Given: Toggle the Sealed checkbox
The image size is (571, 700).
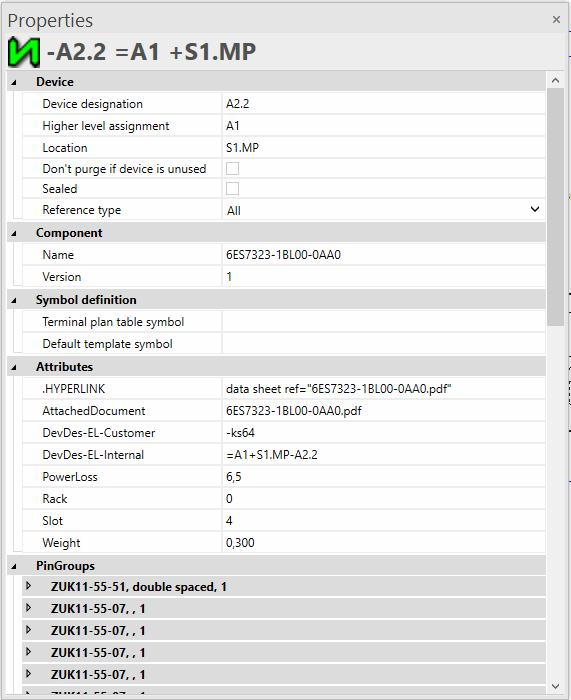Looking at the screenshot, I should 232,188.
